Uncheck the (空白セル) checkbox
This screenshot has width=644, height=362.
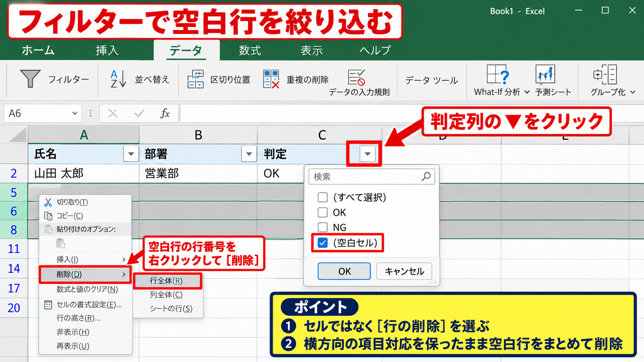coord(323,243)
